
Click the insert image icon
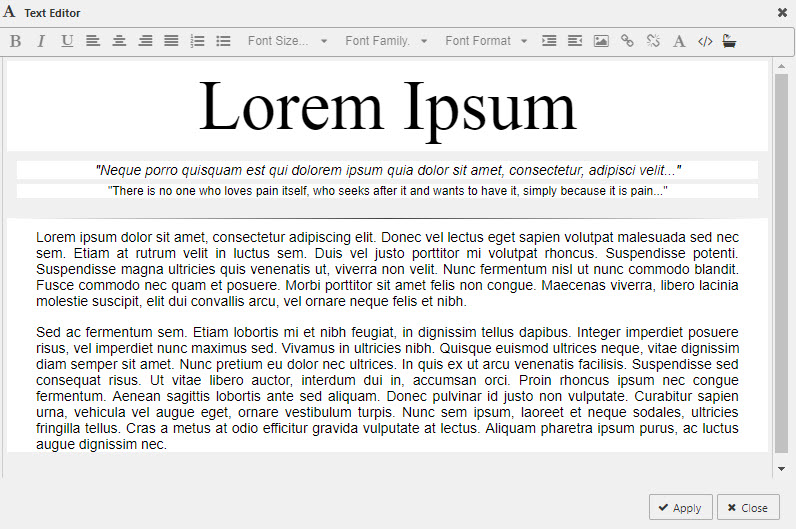[601, 41]
